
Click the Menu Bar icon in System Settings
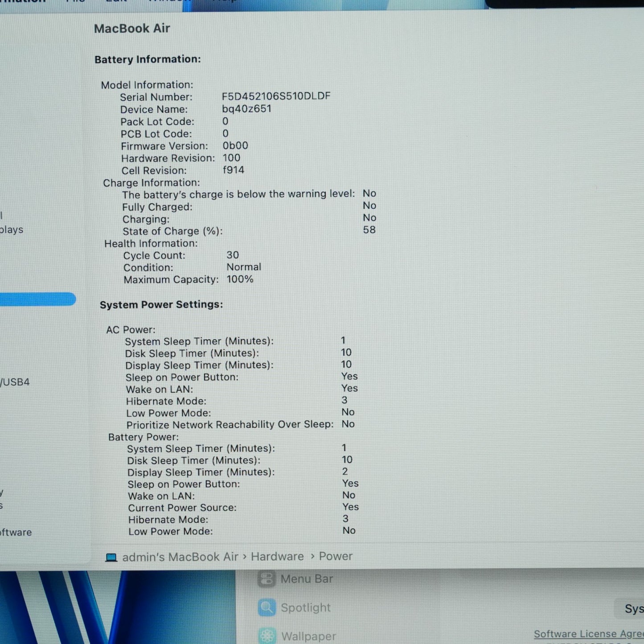point(267,579)
